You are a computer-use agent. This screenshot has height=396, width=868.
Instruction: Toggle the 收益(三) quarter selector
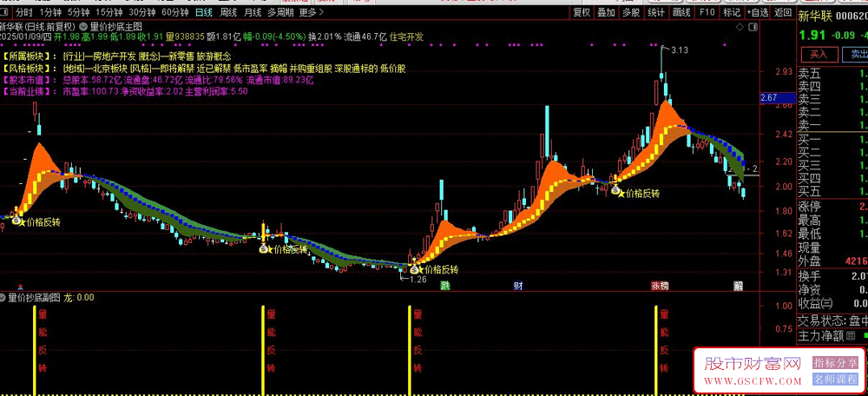(815, 303)
